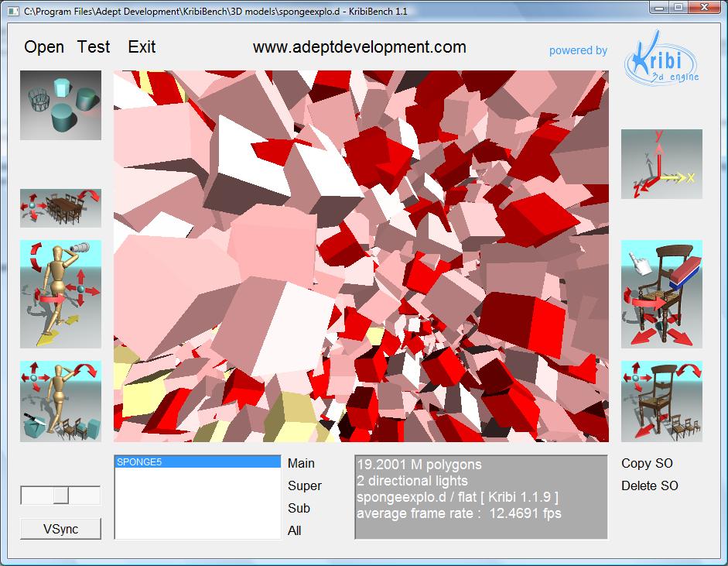Click the Super selection option
Screen dimensions: 728x566
coord(305,485)
